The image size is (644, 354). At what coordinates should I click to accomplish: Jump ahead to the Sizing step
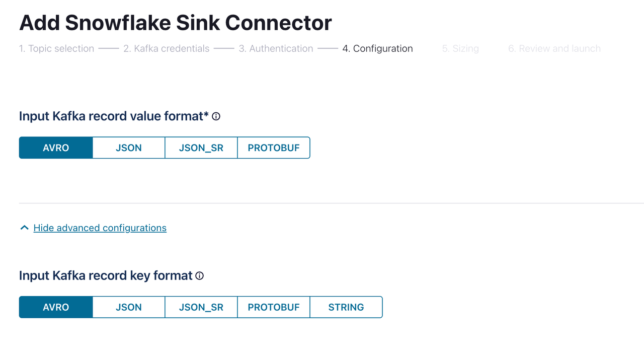click(x=460, y=48)
